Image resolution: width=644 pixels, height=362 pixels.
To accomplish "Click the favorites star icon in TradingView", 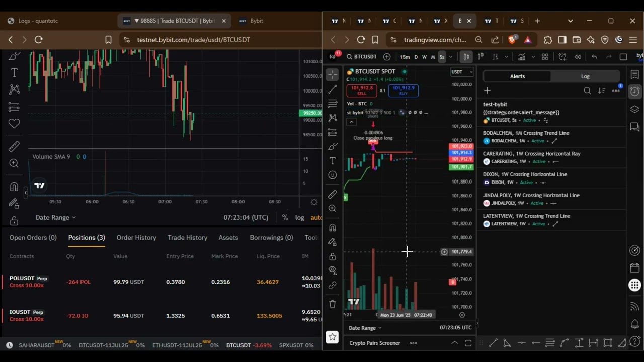I will [x=332, y=337].
